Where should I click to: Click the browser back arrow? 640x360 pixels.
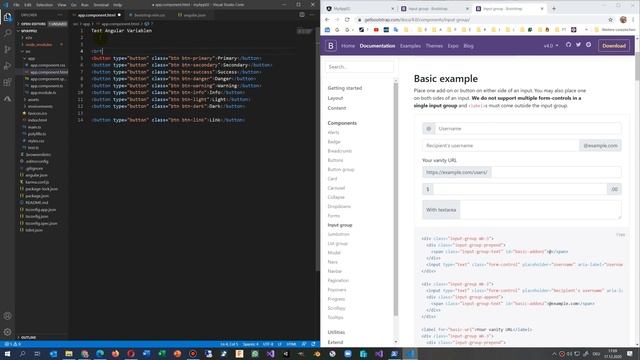[x=327, y=20]
